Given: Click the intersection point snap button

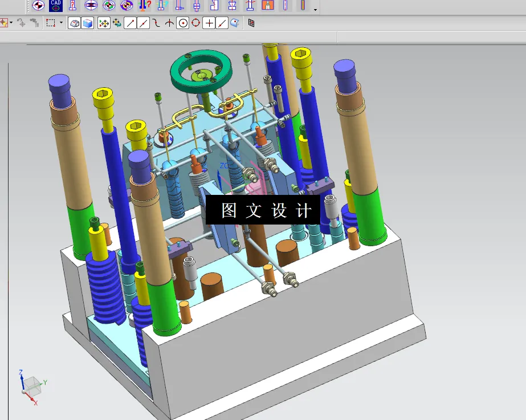Looking at the screenshot, I should click(168, 23).
